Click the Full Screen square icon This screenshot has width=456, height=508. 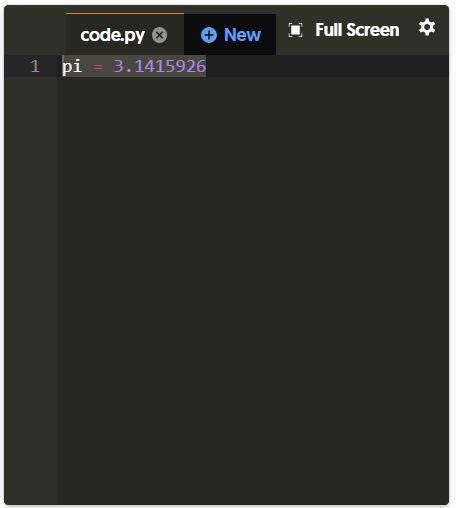295,30
